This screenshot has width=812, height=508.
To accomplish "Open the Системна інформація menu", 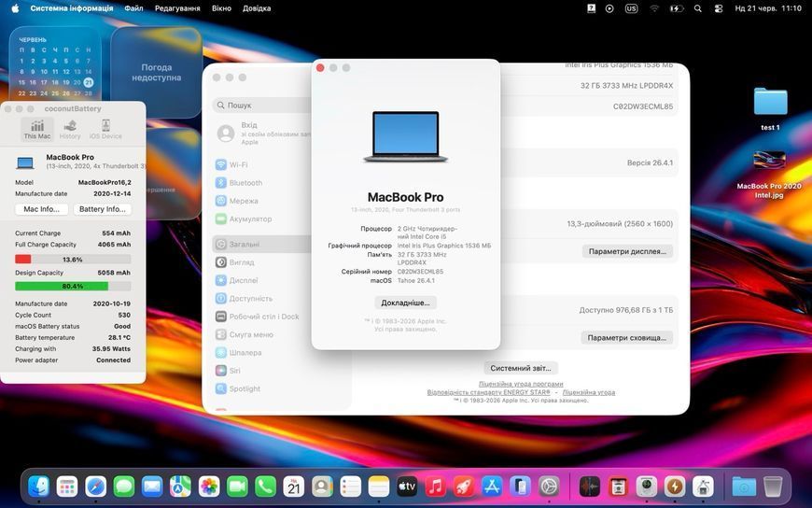I will (72, 8).
